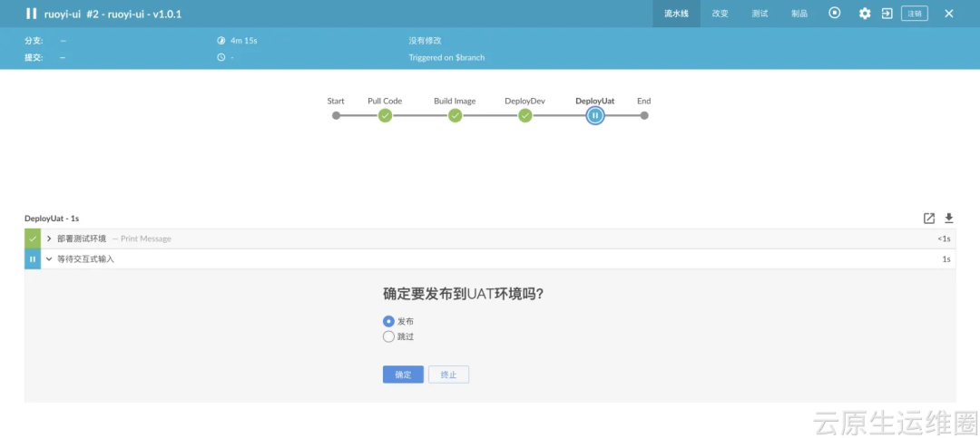The width and height of the screenshot is (980, 438).
Task: Select the paused DeployUat stage node
Action: click(x=595, y=115)
